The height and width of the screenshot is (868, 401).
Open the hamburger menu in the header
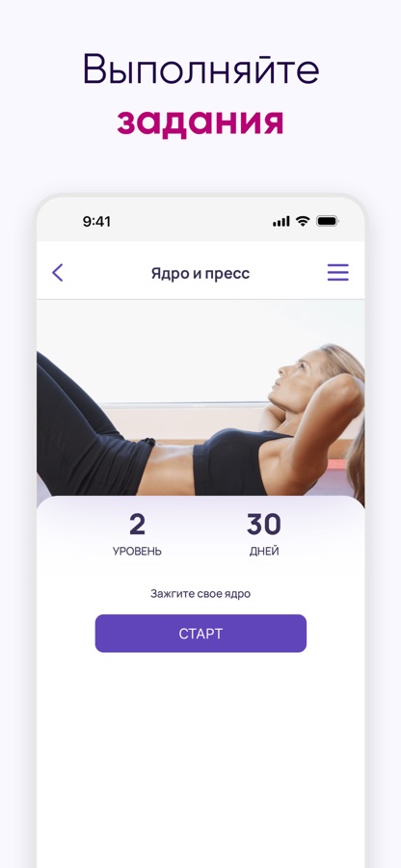pos(337,272)
